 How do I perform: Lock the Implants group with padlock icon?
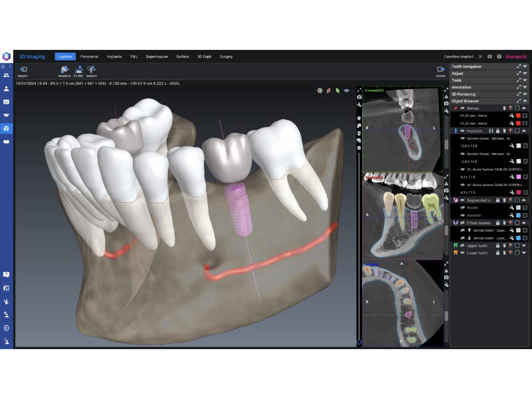(x=498, y=131)
